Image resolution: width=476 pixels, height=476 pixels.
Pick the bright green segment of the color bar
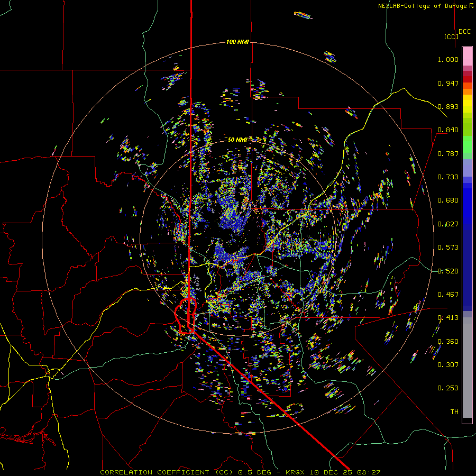467,144
